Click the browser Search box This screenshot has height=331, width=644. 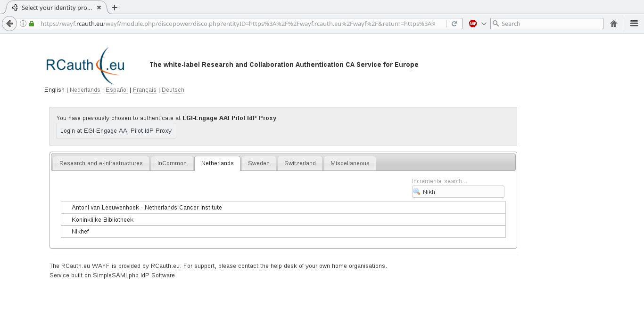tap(547, 24)
